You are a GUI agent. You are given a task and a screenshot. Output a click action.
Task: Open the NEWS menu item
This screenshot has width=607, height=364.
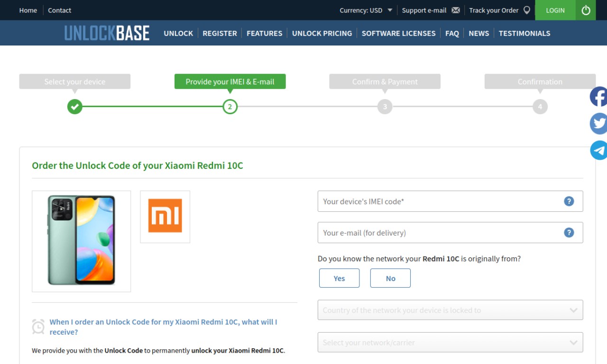[479, 33]
